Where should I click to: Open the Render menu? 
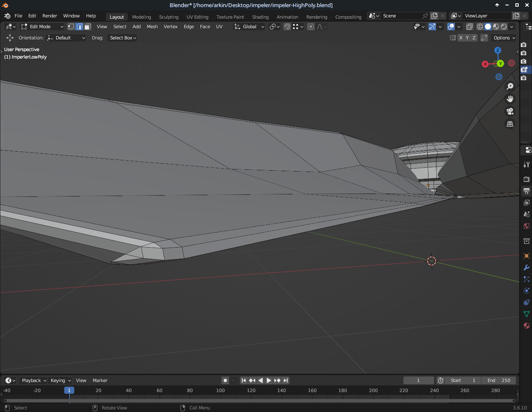(50, 16)
